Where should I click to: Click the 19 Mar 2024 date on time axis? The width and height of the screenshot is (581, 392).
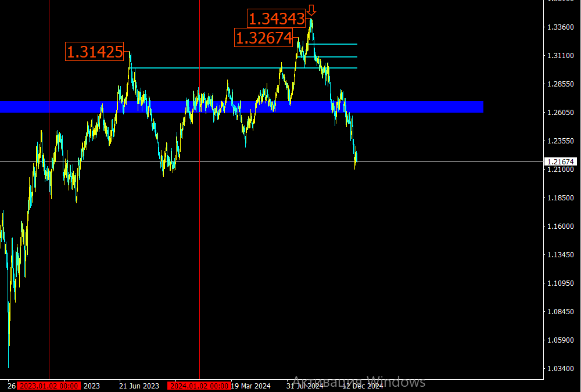(251, 386)
